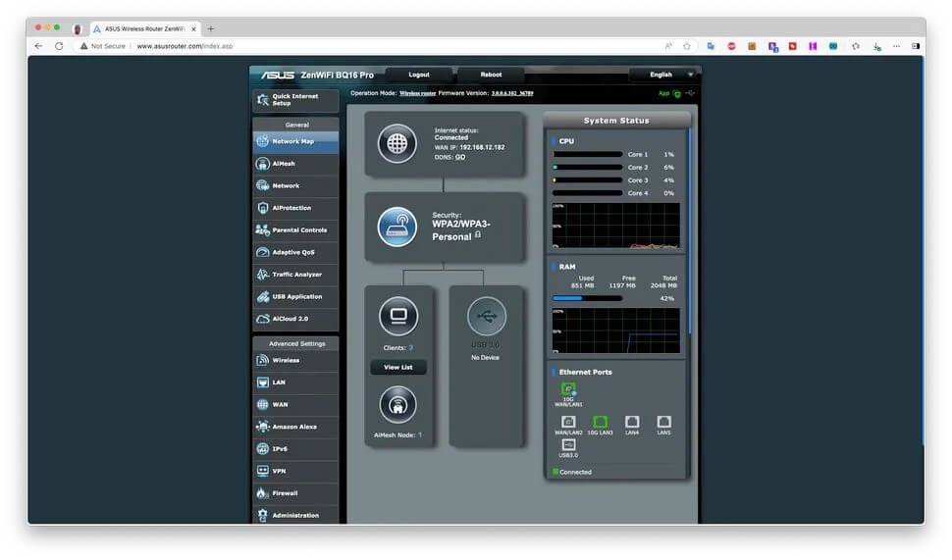Click the 10G WAN/LAN1 port icon
The height and width of the screenshot is (560, 952).
click(x=568, y=389)
